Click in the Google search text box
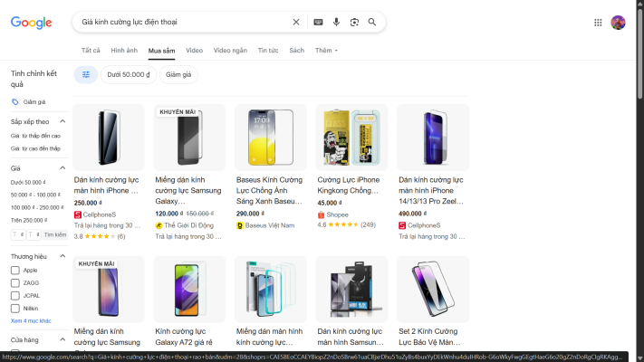Image resolution: width=644 pixels, height=362 pixels. click(183, 22)
